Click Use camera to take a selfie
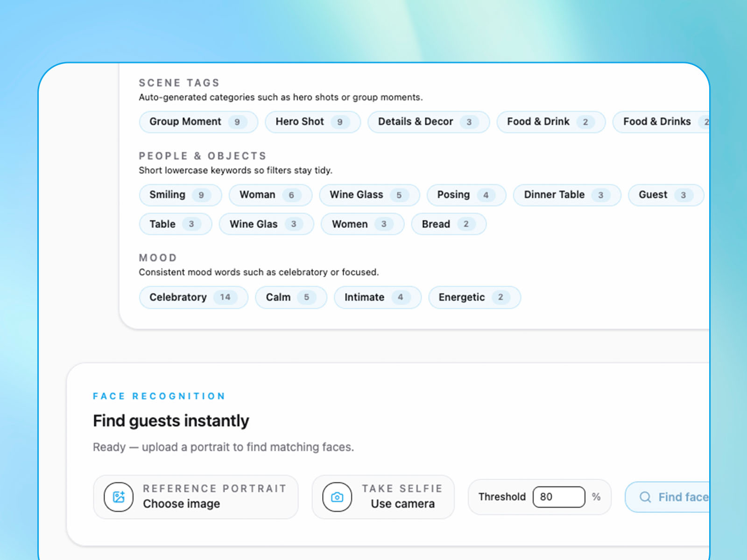Image resolution: width=747 pixels, height=560 pixels. [402, 504]
